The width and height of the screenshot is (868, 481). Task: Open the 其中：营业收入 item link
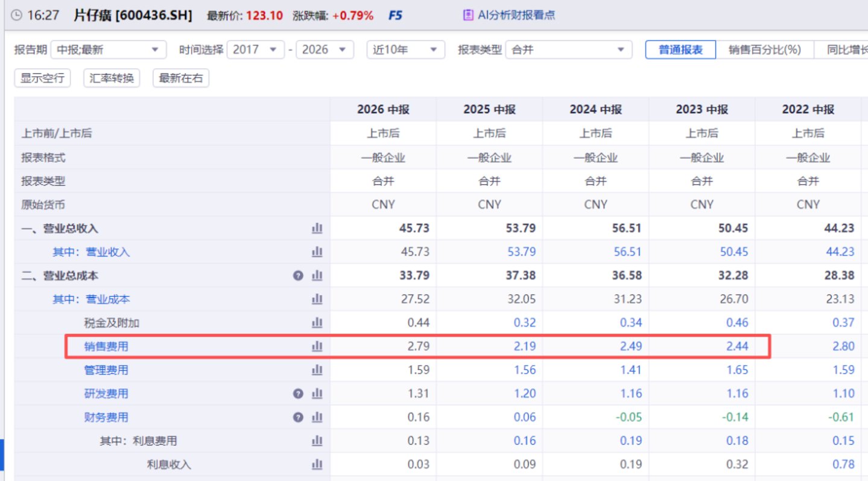91,252
